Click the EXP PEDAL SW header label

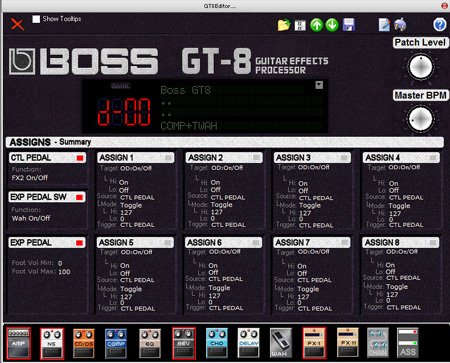click(x=38, y=197)
